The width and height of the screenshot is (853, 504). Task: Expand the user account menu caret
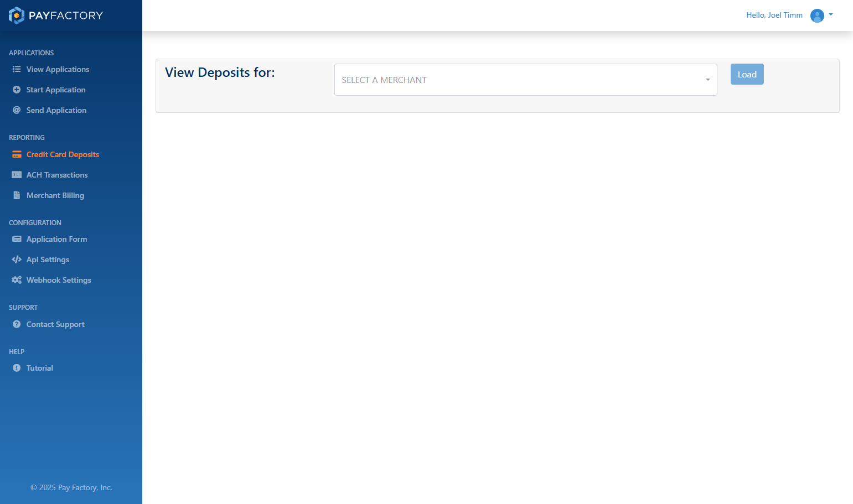pyautogui.click(x=831, y=15)
